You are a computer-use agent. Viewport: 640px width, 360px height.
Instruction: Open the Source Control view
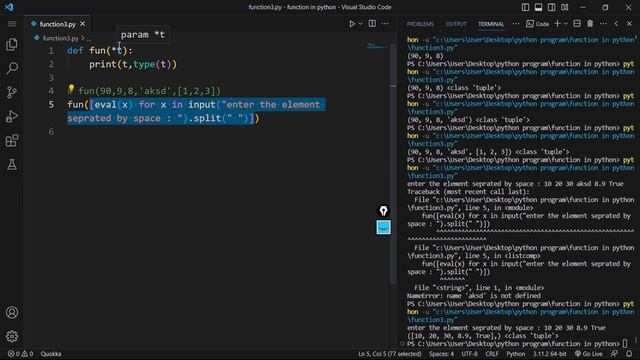coord(12,92)
